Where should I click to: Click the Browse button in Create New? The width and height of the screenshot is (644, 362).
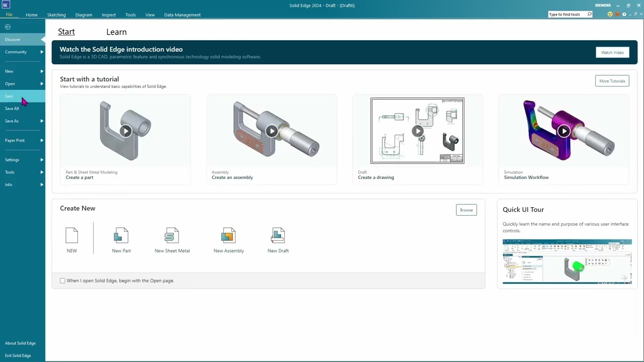[x=466, y=210]
